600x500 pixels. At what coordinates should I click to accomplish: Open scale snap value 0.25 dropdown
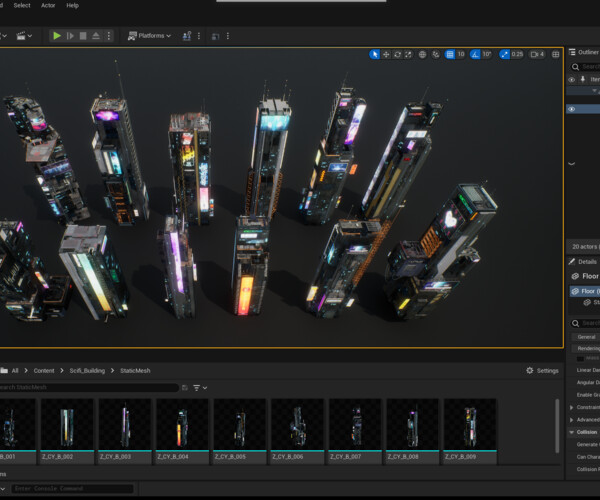517,54
